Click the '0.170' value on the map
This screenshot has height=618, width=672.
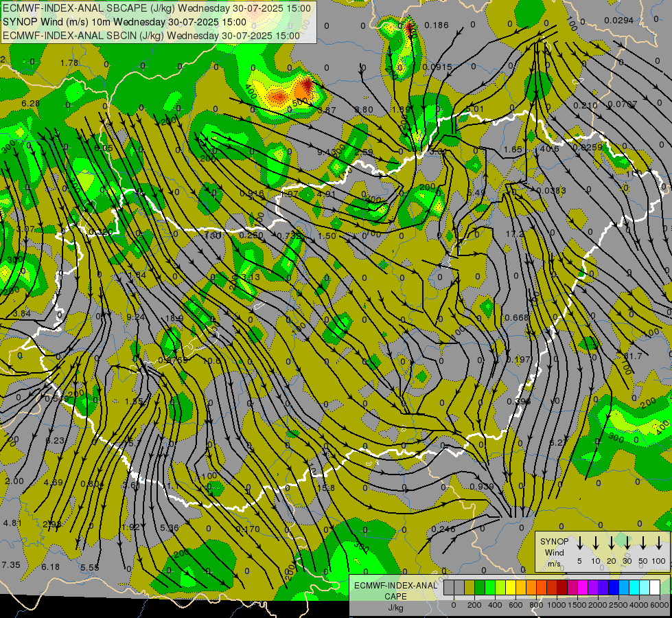tap(247, 529)
